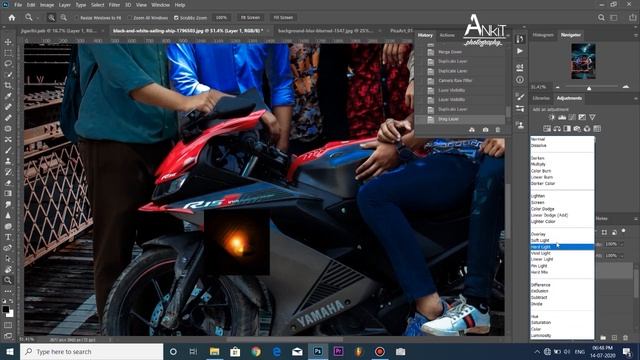Select the Crop tool

pyautogui.click(x=8, y=85)
